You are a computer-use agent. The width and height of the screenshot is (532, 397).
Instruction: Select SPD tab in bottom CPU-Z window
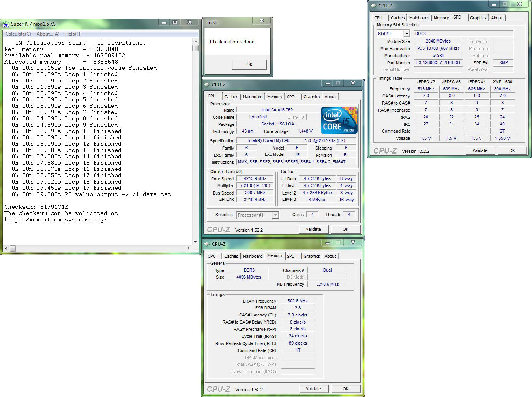coord(291,256)
